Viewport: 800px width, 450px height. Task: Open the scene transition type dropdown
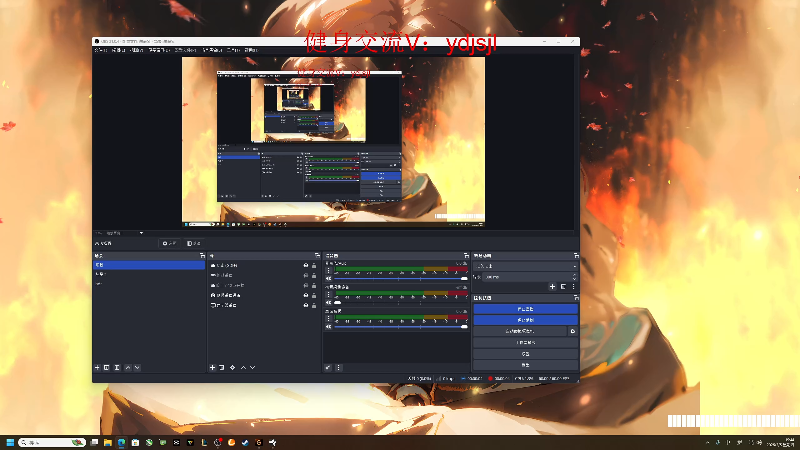526,266
